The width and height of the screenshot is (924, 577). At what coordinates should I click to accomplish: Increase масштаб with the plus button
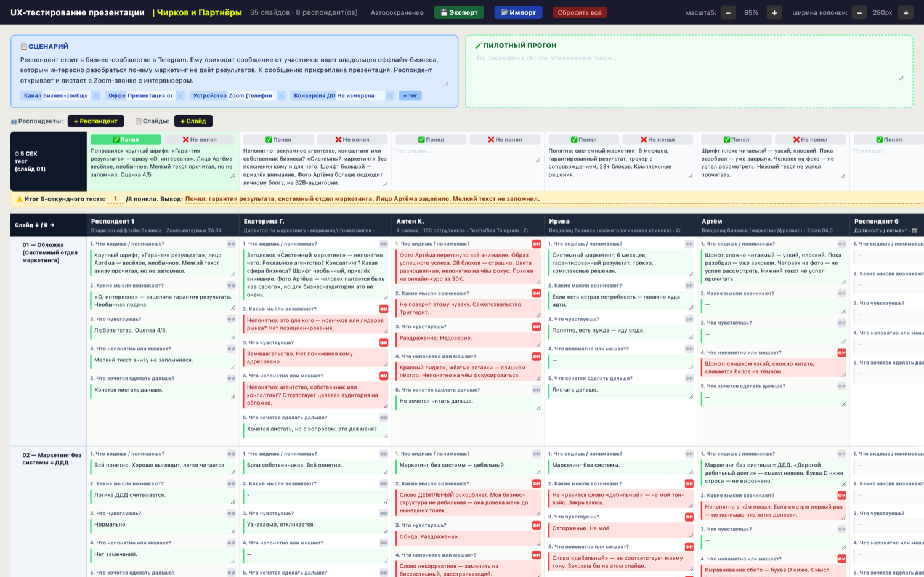click(774, 12)
